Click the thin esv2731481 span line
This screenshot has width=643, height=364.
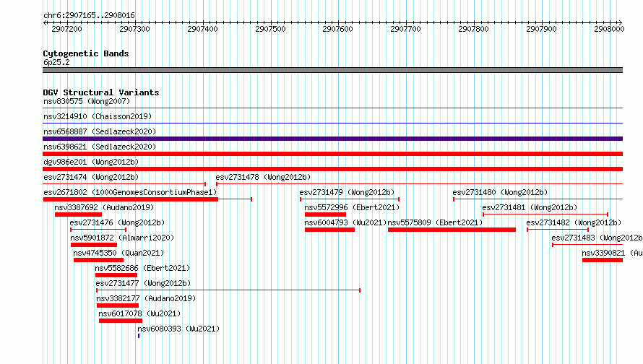[545, 214]
